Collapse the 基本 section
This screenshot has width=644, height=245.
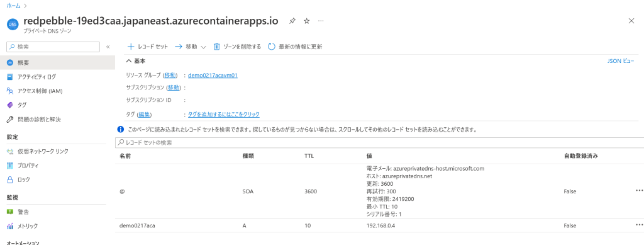136,61
